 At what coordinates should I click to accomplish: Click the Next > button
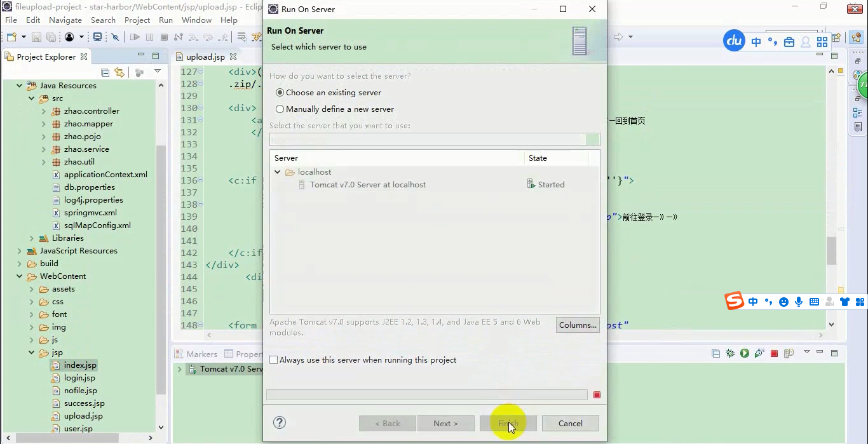[x=446, y=424]
